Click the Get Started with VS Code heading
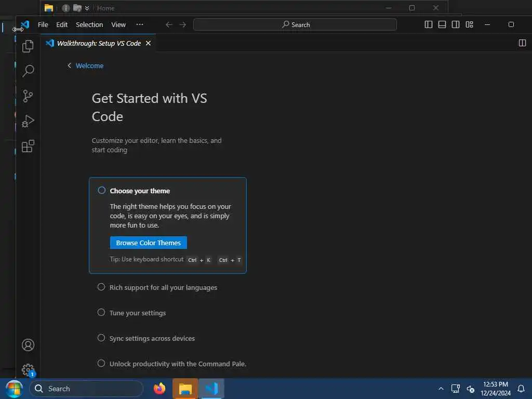532x399 pixels. pos(149,107)
